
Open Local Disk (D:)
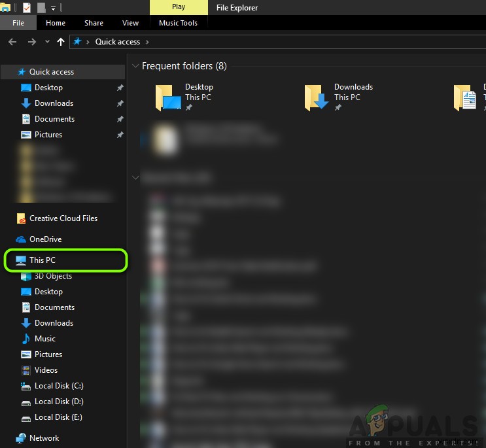click(59, 402)
